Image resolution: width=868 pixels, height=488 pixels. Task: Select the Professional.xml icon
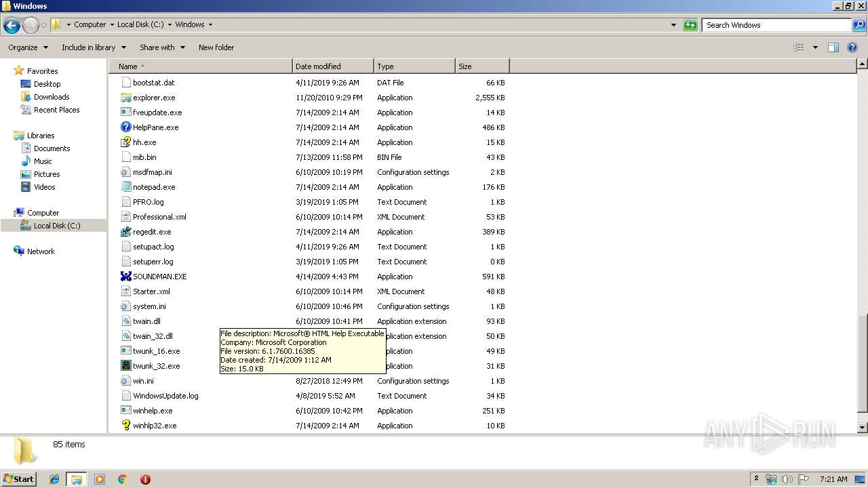[x=125, y=217]
